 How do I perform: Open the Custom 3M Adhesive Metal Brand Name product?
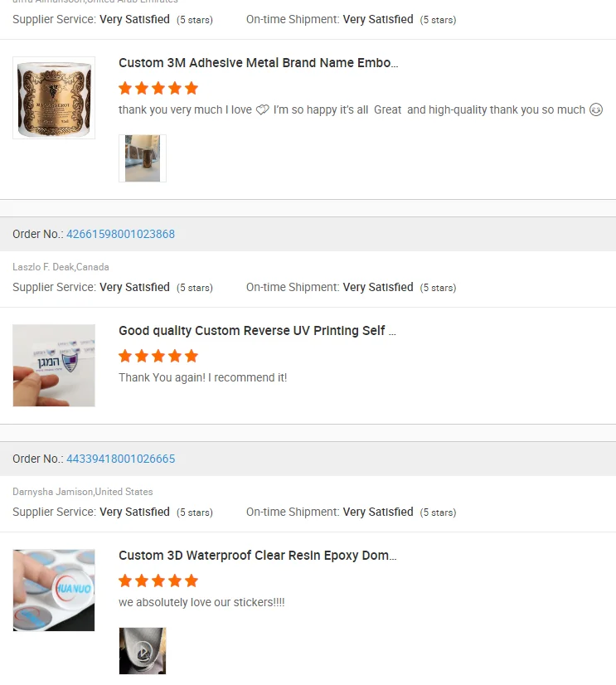click(258, 63)
